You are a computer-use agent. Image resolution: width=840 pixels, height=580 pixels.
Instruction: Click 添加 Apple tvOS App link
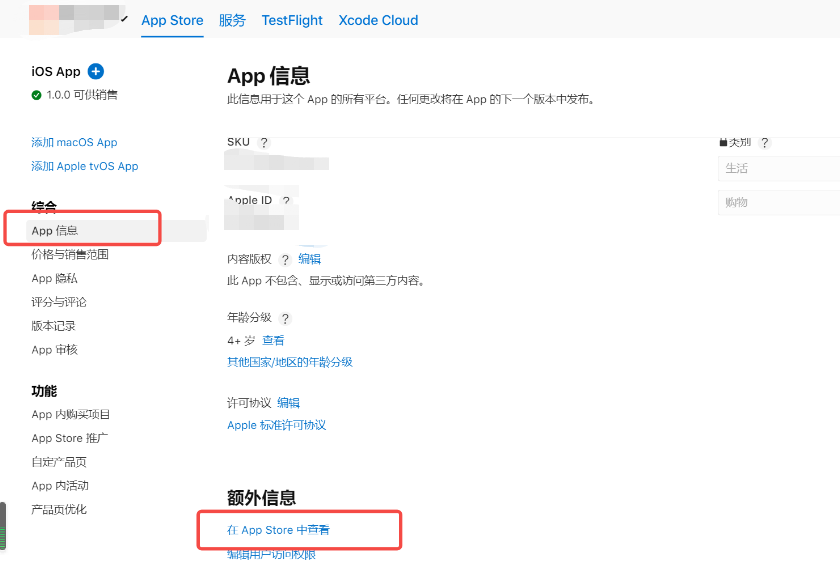(85, 166)
